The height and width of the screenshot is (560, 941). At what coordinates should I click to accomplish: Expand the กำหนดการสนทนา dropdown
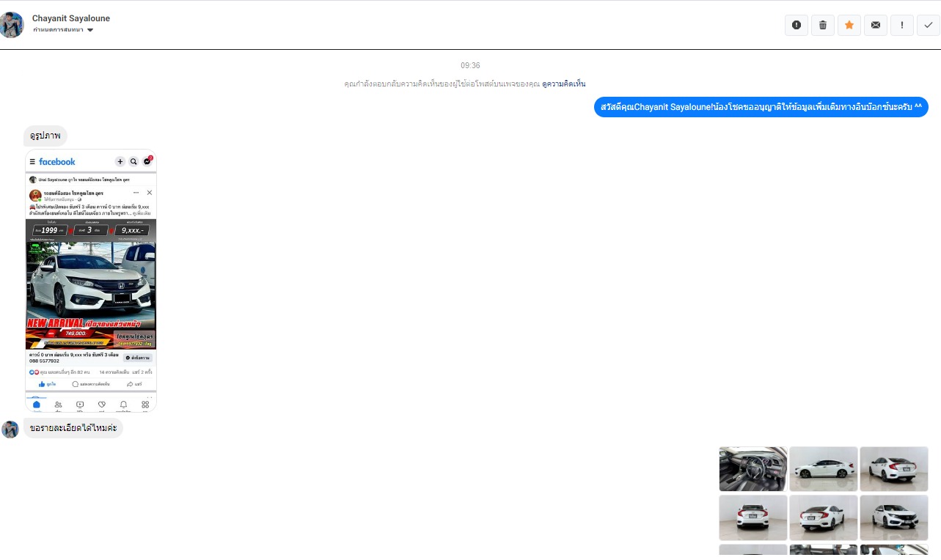(63, 30)
